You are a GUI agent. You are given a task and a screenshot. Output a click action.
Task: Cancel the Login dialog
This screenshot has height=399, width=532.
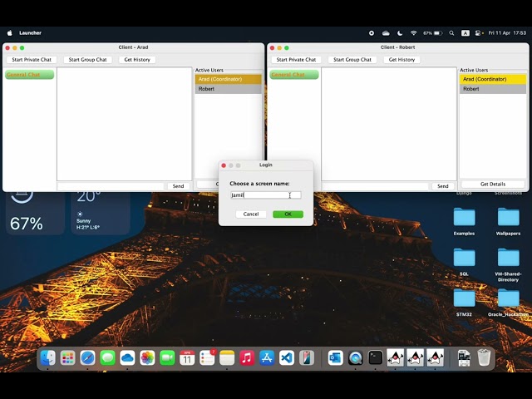pos(251,214)
